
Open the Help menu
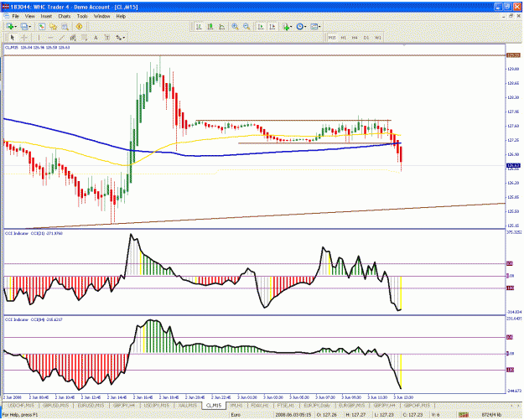(121, 16)
